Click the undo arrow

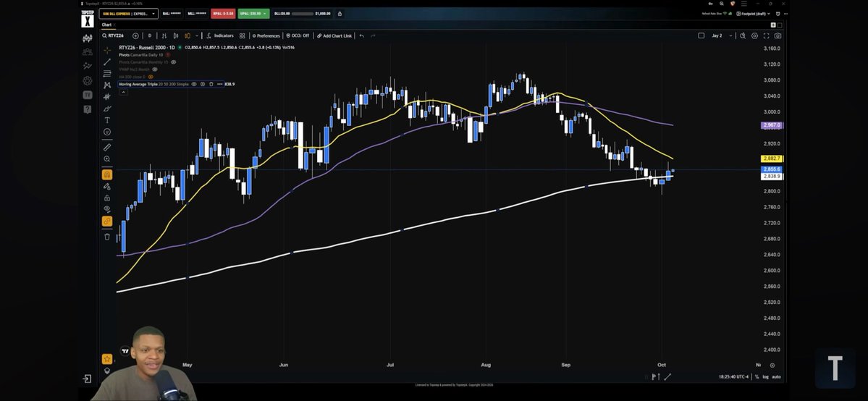361,36
